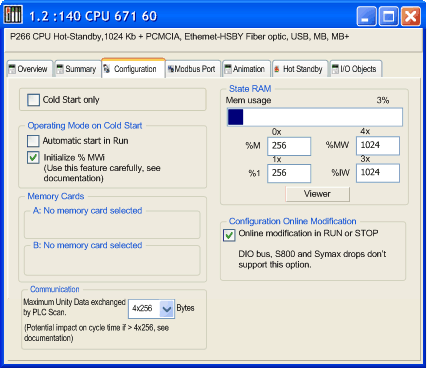The image size is (427, 368).
Task: Open the Summary tab
Action: [x=77, y=69]
